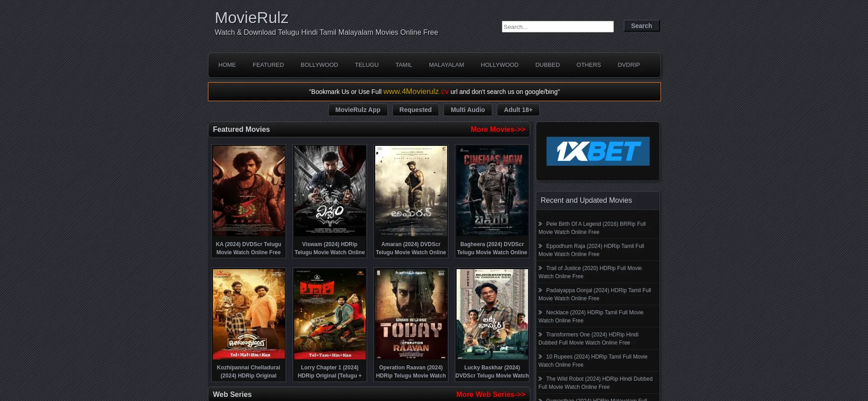This screenshot has height=401, width=868.
Task: Click the Multi Audio button
Action: 467,110
